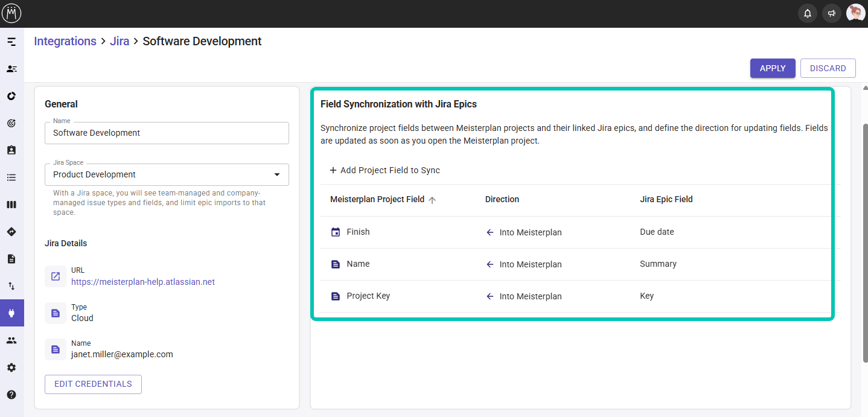Click the Summary cell
Viewport: 868px width, 417px height.
(x=658, y=264)
